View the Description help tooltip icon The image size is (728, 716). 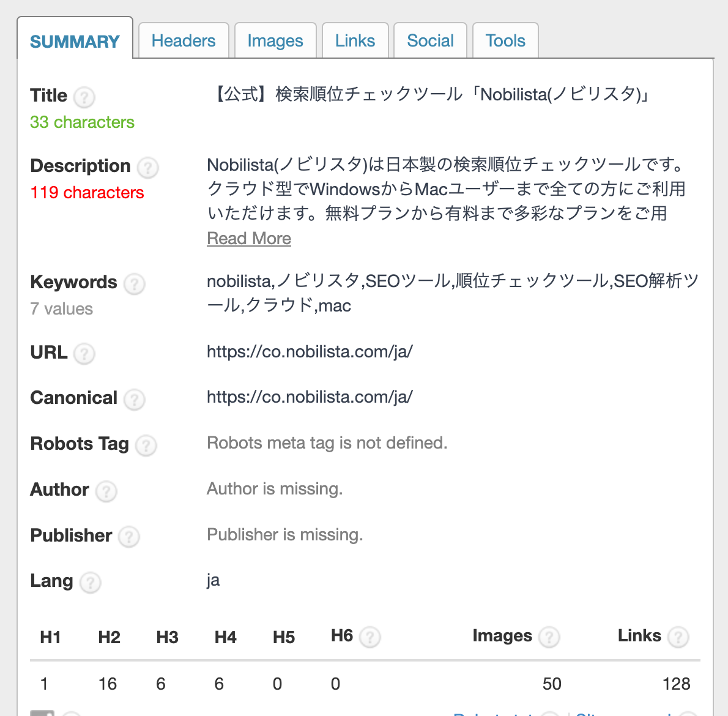pos(147,168)
